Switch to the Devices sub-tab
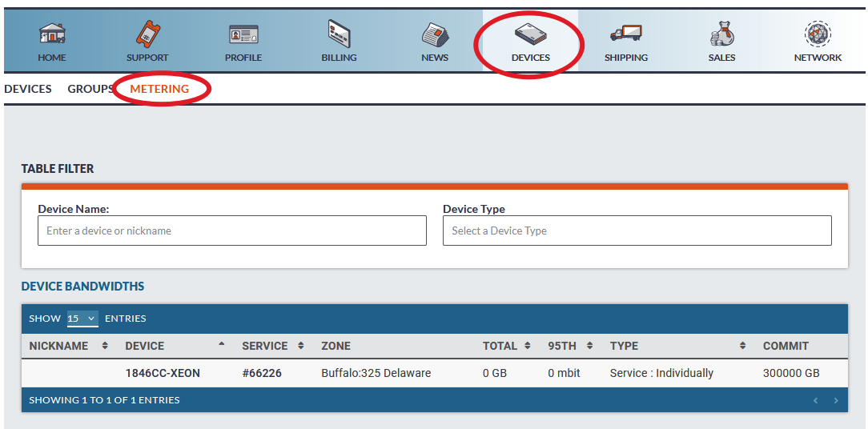The width and height of the screenshot is (868, 429). pos(28,89)
